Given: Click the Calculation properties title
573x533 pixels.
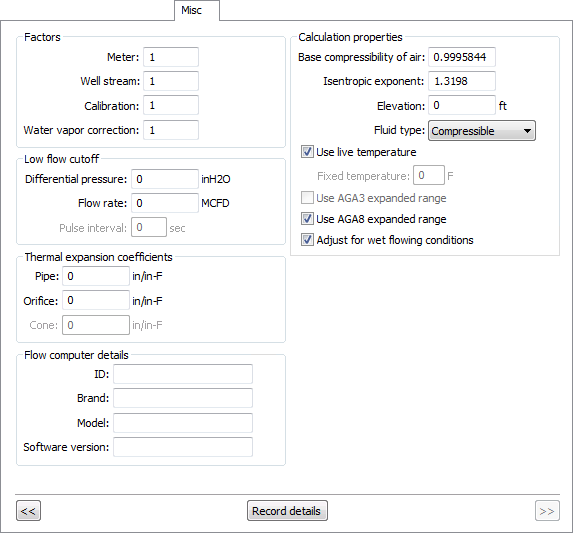Looking at the screenshot, I should tap(350, 37).
